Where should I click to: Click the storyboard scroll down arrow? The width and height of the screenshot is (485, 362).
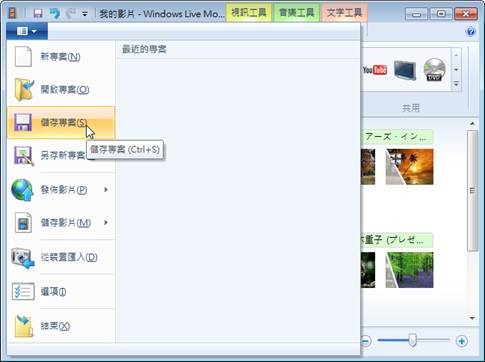point(472,318)
